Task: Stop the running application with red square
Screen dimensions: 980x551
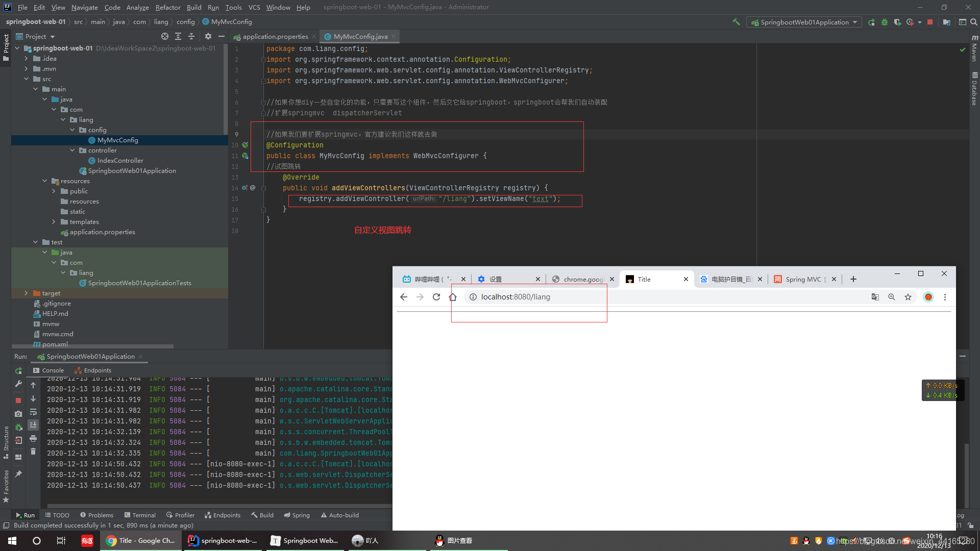Action: (x=930, y=22)
